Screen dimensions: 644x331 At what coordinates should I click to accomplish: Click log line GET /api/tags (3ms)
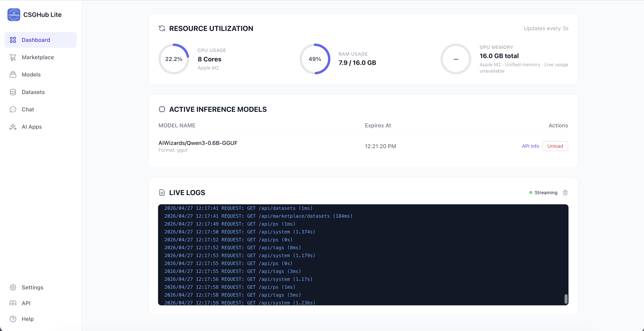click(232, 271)
